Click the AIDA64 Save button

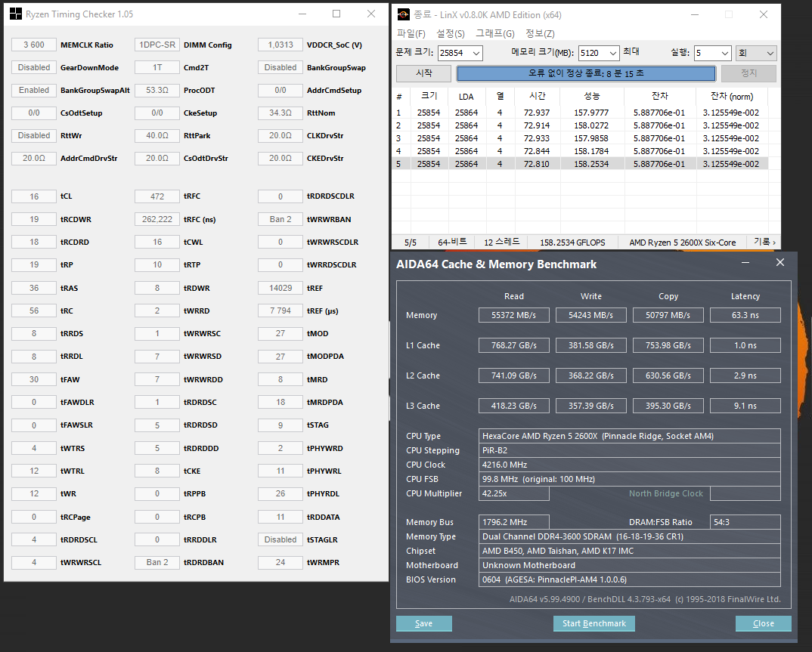(x=423, y=623)
